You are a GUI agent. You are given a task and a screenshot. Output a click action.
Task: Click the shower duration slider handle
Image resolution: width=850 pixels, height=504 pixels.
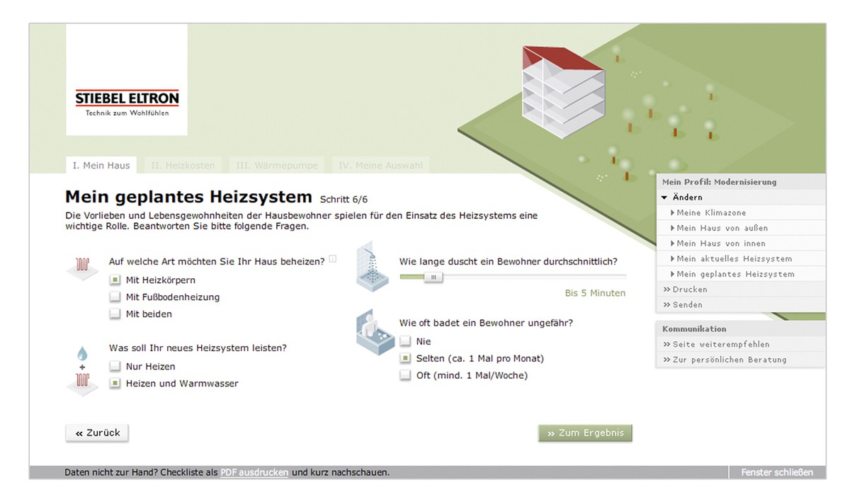pyautogui.click(x=433, y=277)
